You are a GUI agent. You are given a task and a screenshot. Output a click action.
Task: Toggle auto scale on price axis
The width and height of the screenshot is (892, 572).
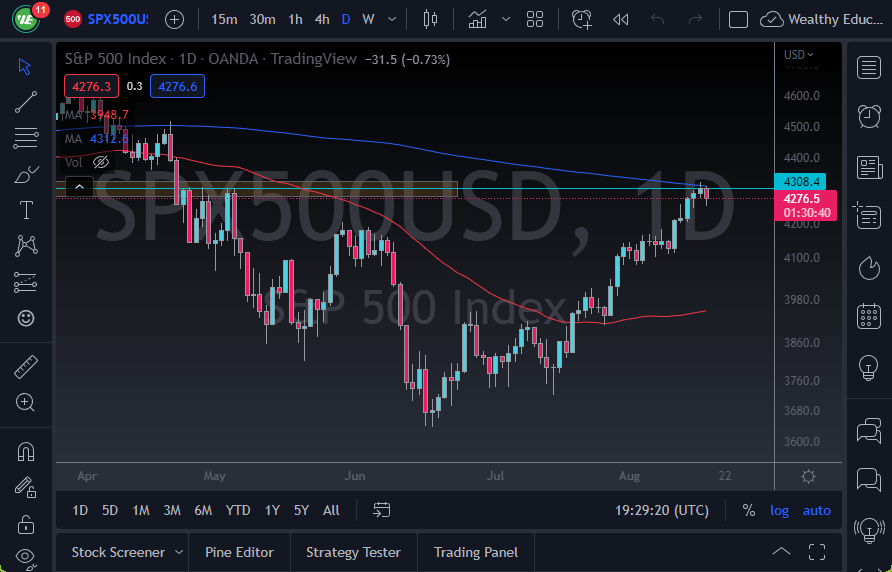coord(817,510)
